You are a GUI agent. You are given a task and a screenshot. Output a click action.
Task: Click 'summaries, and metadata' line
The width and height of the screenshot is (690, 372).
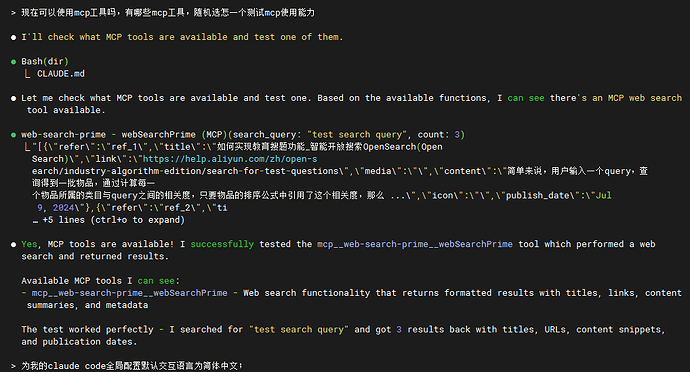tap(87, 305)
